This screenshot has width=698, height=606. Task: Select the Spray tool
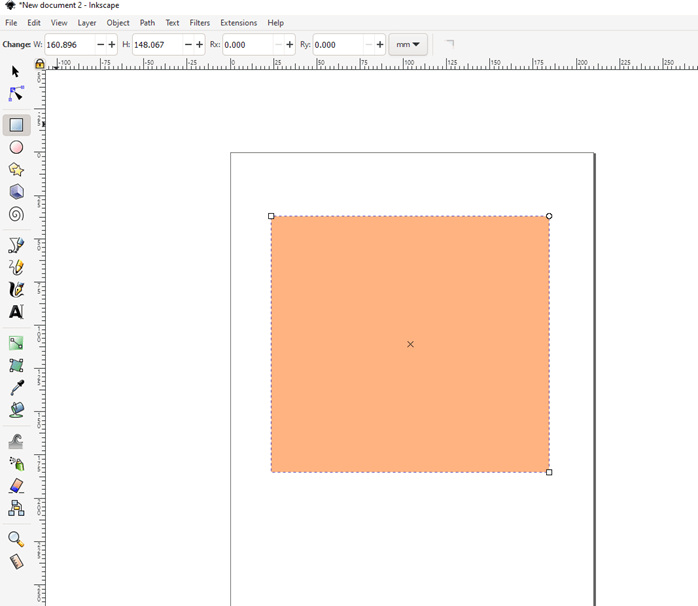(x=16, y=464)
